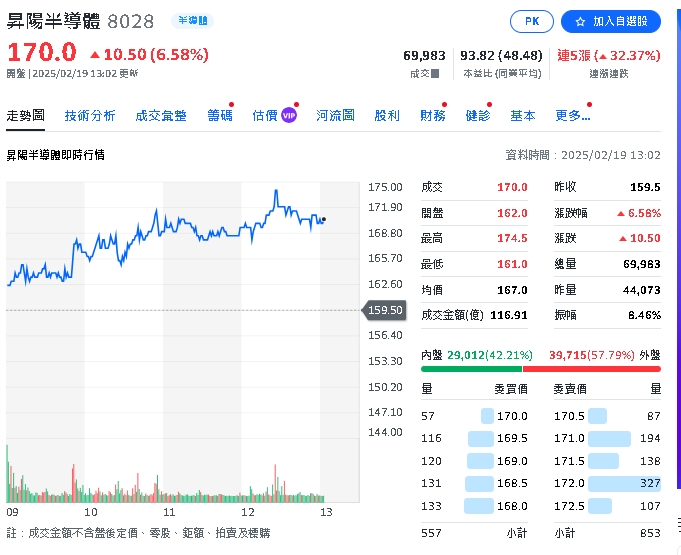Click the ask volume bar beside 327

pos(624,483)
